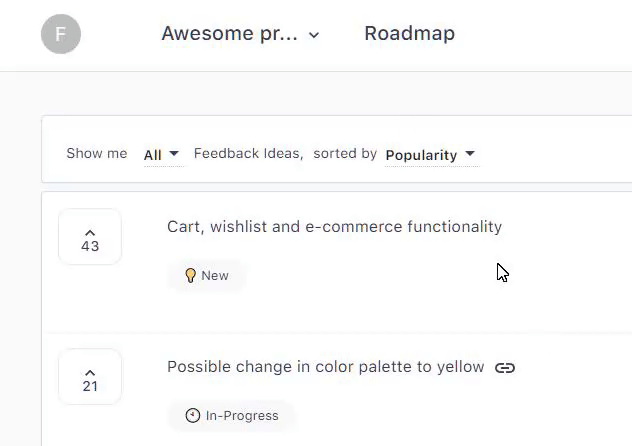Screen dimensions: 632x446
Task: Click the New status badge
Action: [206, 276]
